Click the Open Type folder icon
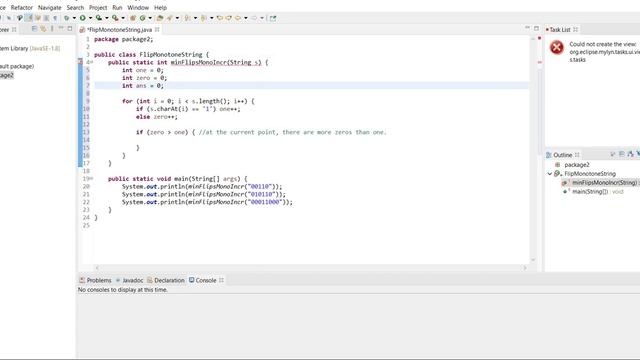 (x=160, y=18)
